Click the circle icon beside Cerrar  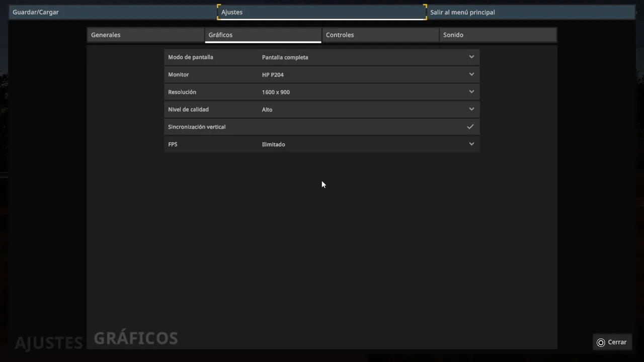(x=601, y=342)
